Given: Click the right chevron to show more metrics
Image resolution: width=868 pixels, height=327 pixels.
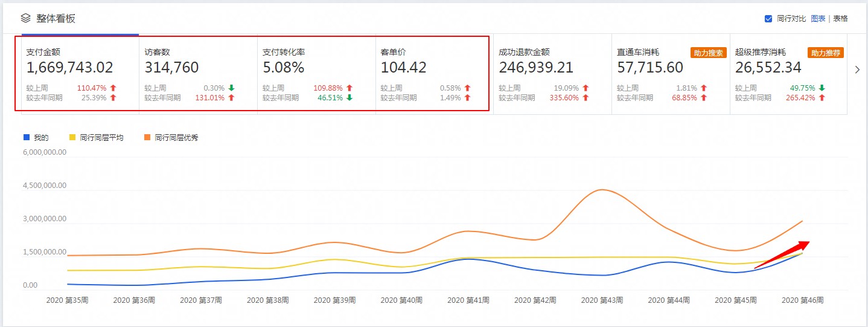Looking at the screenshot, I should 857,70.
